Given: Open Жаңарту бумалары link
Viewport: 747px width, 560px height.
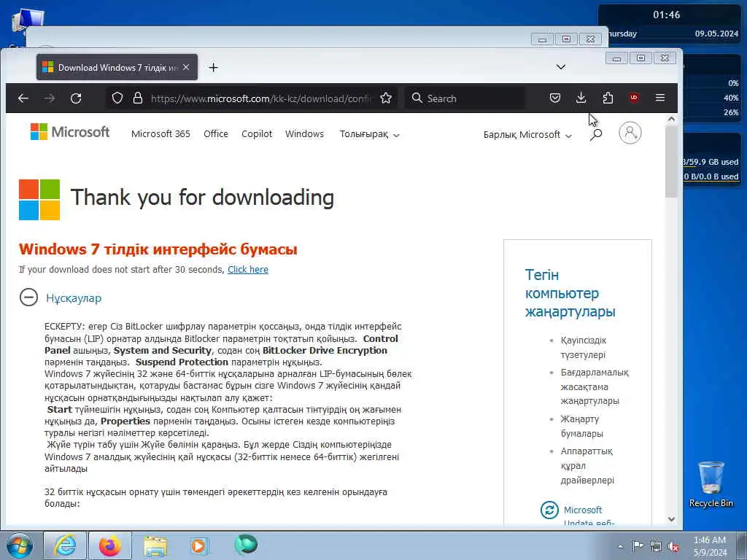Looking at the screenshot, I should [581, 426].
